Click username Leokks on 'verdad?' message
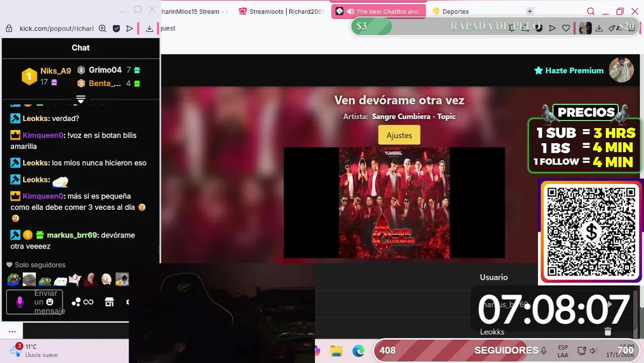 pos(36,118)
